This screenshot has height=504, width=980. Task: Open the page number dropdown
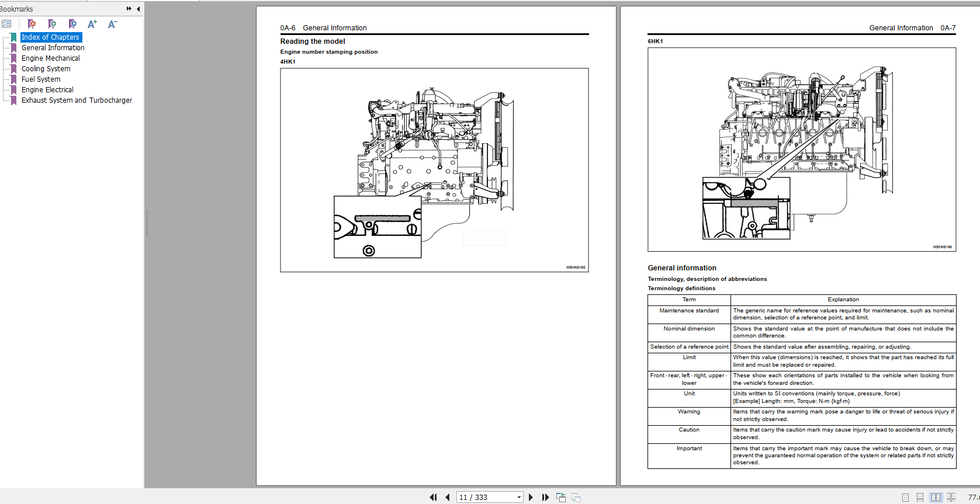pos(519,498)
